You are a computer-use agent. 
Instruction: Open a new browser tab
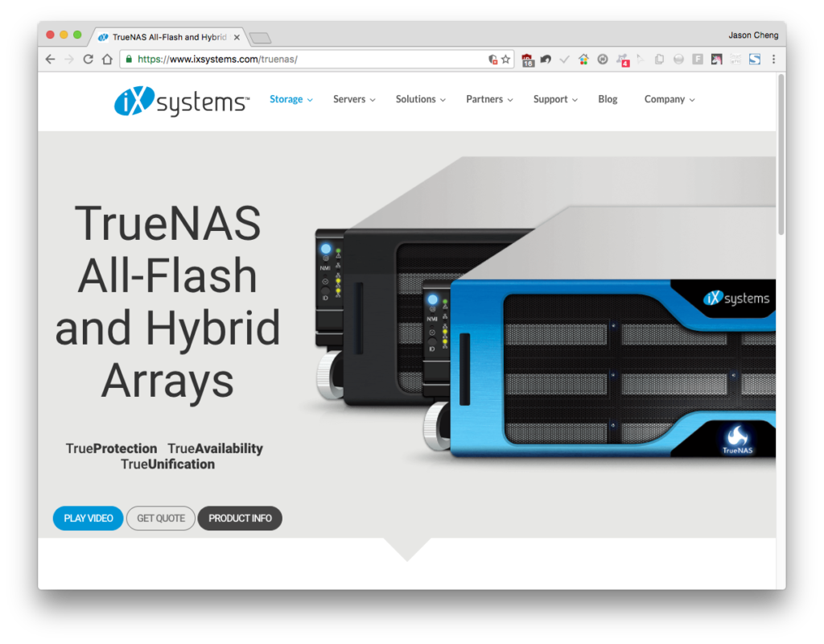pyautogui.click(x=260, y=38)
